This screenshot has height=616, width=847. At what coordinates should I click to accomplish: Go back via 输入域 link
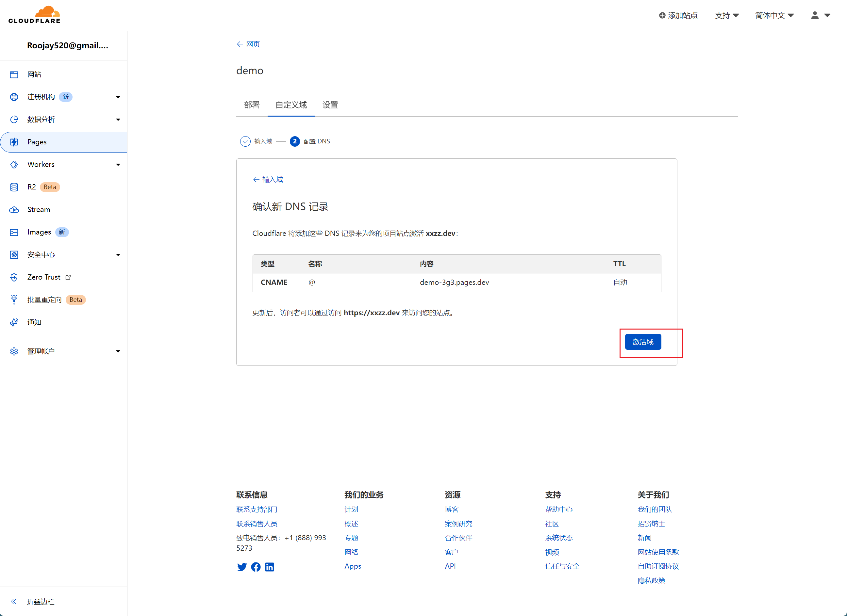(268, 180)
